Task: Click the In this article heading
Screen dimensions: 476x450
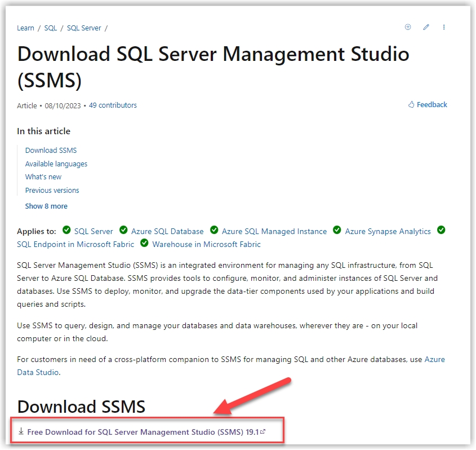Action: (x=44, y=131)
